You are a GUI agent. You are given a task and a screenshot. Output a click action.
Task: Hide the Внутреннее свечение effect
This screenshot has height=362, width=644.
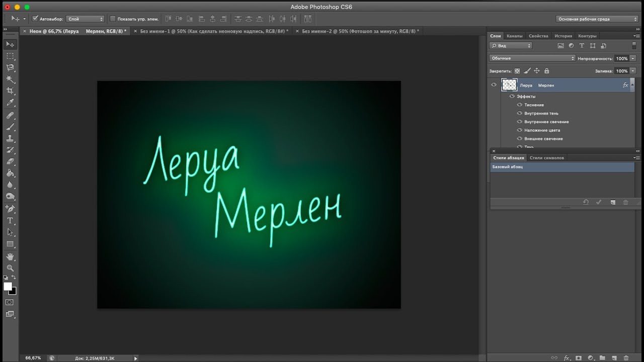point(520,122)
